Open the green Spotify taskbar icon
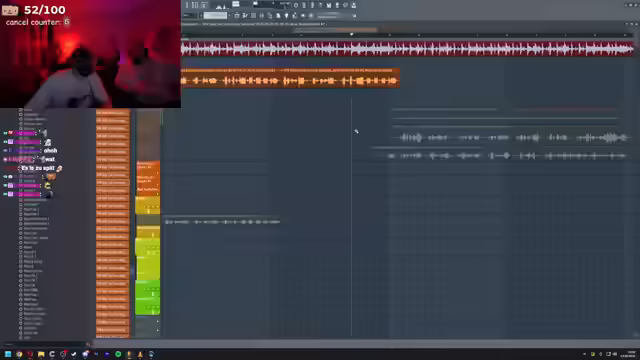This screenshot has width=640, height=360. pos(118,354)
